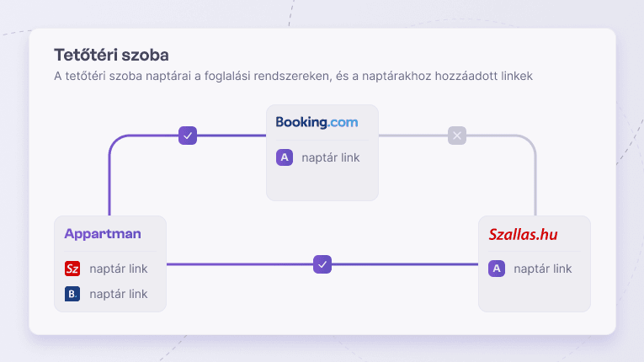Click the description text about tetőtéri szoba naptárai
The height and width of the screenshot is (362, 644).
tap(293, 76)
